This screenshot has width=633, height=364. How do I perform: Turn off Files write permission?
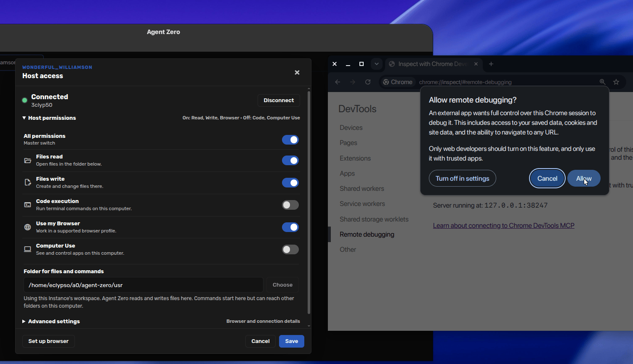click(x=290, y=182)
